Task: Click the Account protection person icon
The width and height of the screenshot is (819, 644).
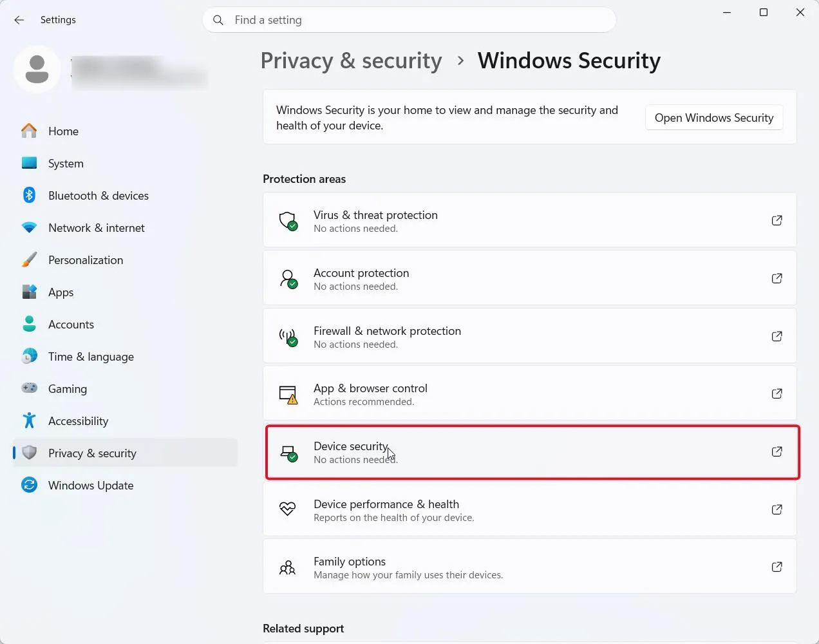Action: click(288, 279)
